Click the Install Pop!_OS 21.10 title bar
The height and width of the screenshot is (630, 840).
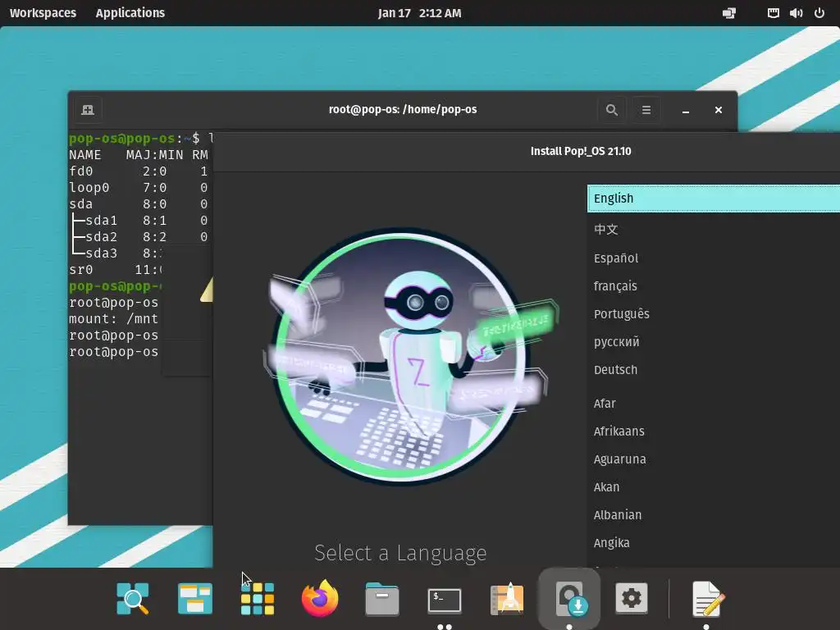581,151
